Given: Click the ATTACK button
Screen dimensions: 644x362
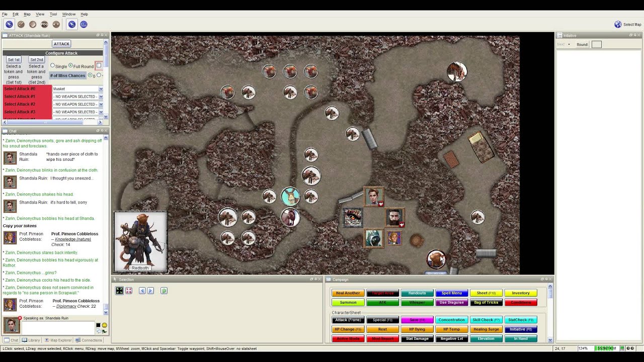Looking at the screenshot, I should coord(61,44).
